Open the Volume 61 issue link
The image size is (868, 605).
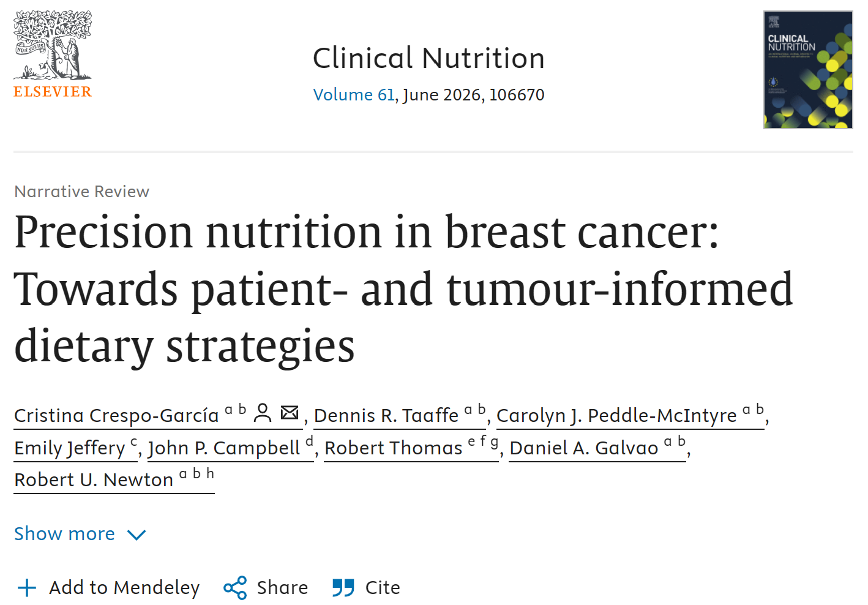coord(354,95)
